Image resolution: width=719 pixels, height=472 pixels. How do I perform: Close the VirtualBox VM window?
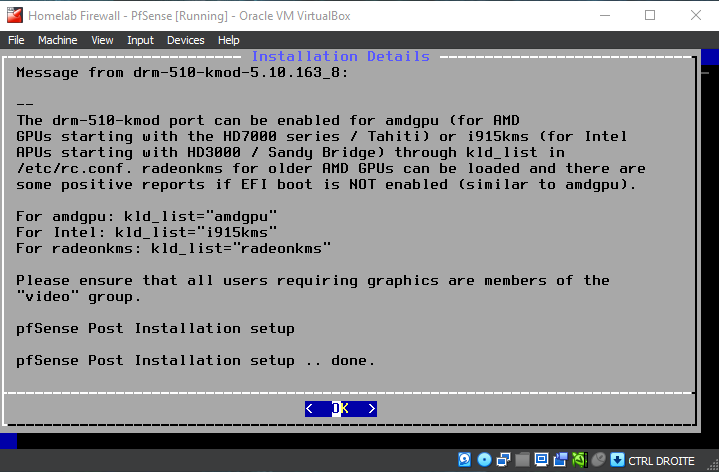pos(696,15)
